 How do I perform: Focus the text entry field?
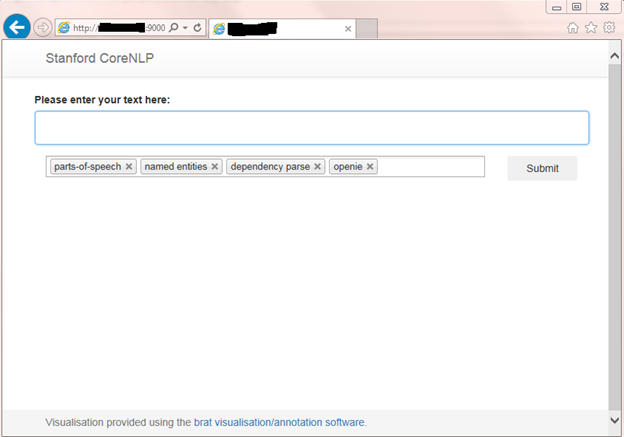(x=312, y=128)
